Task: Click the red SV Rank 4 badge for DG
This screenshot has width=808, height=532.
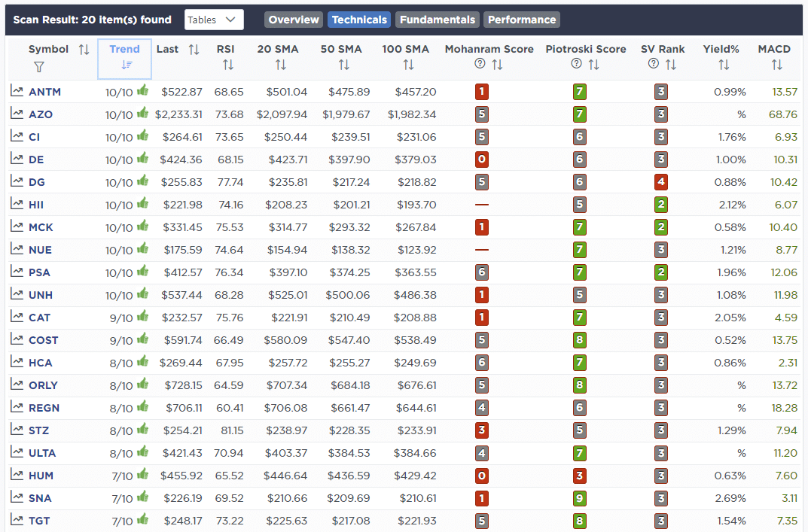Action: click(x=660, y=181)
